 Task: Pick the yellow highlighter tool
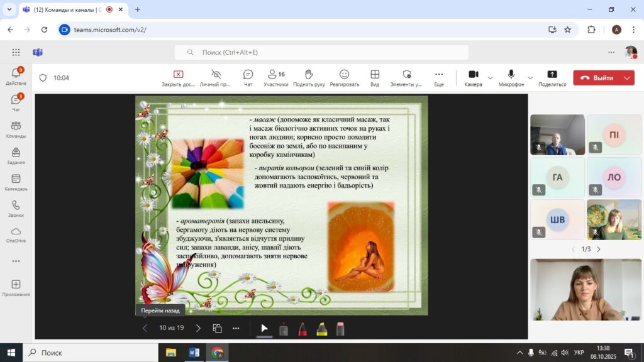(x=321, y=329)
